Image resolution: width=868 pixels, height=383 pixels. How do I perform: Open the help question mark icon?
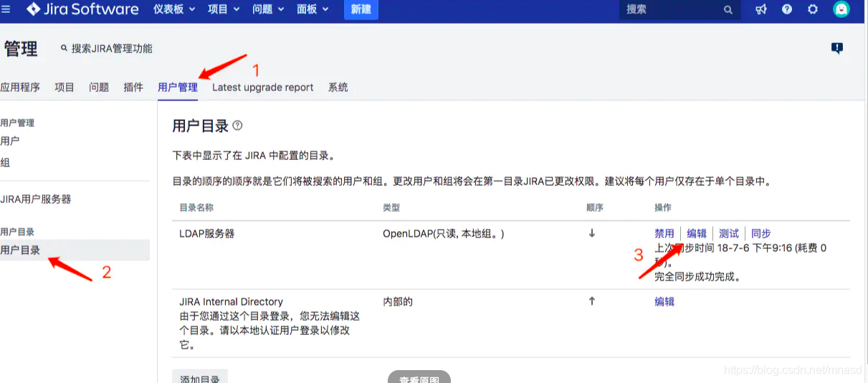pyautogui.click(x=787, y=9)
